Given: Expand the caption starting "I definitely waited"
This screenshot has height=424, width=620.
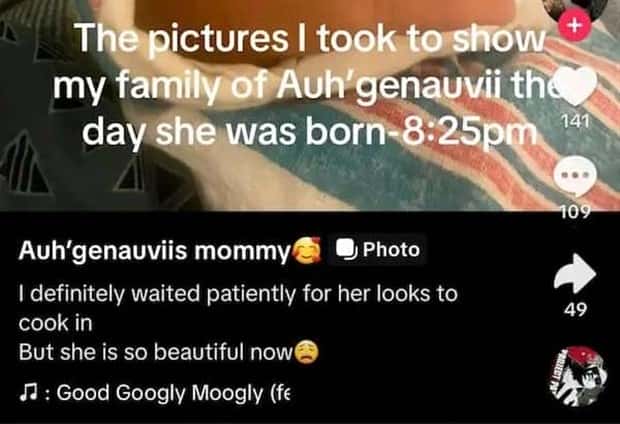Looking at the screenshot, I should tap(238, 309).
